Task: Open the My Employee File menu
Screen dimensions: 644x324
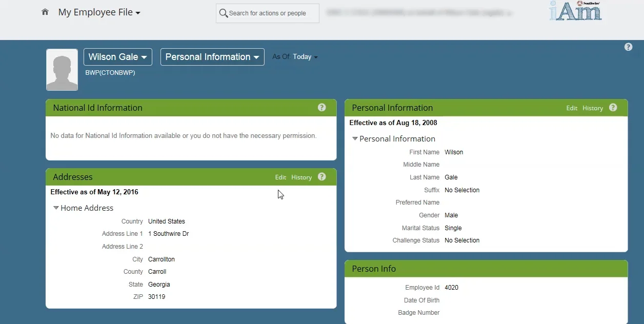Action: click(99, 12)
